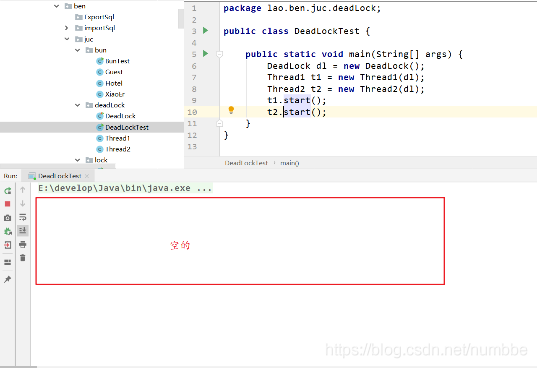Click the yellow light bulb intention icon

[x=231, y=110]
